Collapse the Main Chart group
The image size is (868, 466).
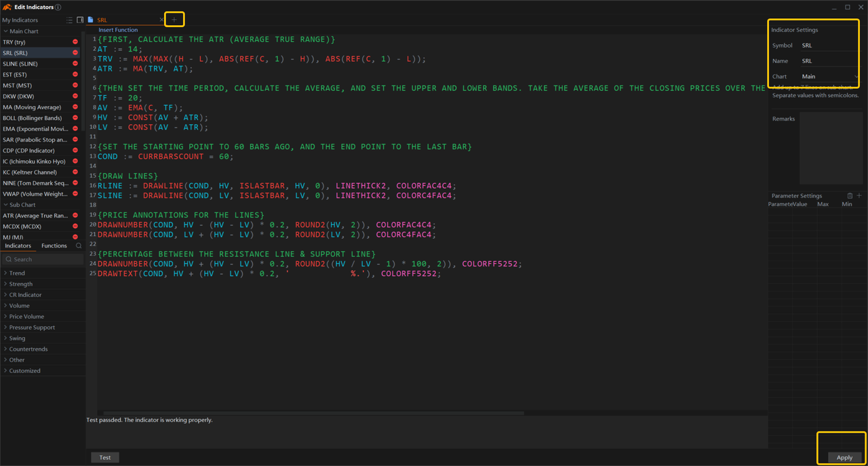pyautogui.click(x=5, y=31)
